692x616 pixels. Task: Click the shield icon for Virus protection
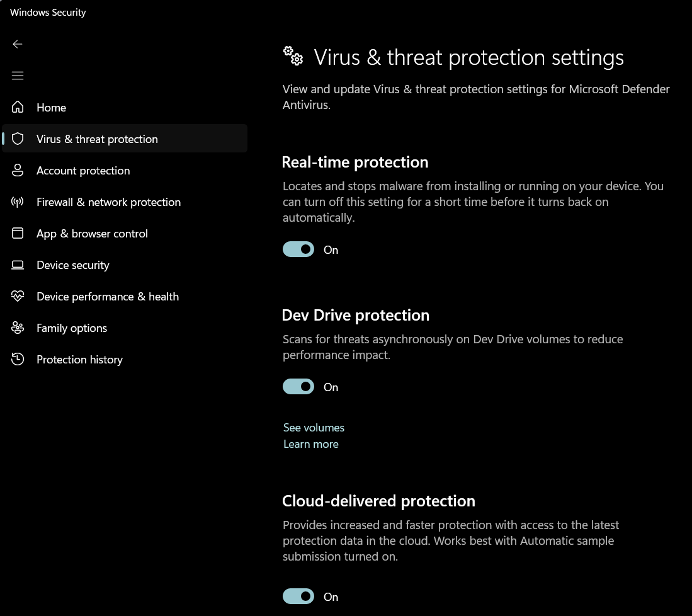tap(18, 139)
